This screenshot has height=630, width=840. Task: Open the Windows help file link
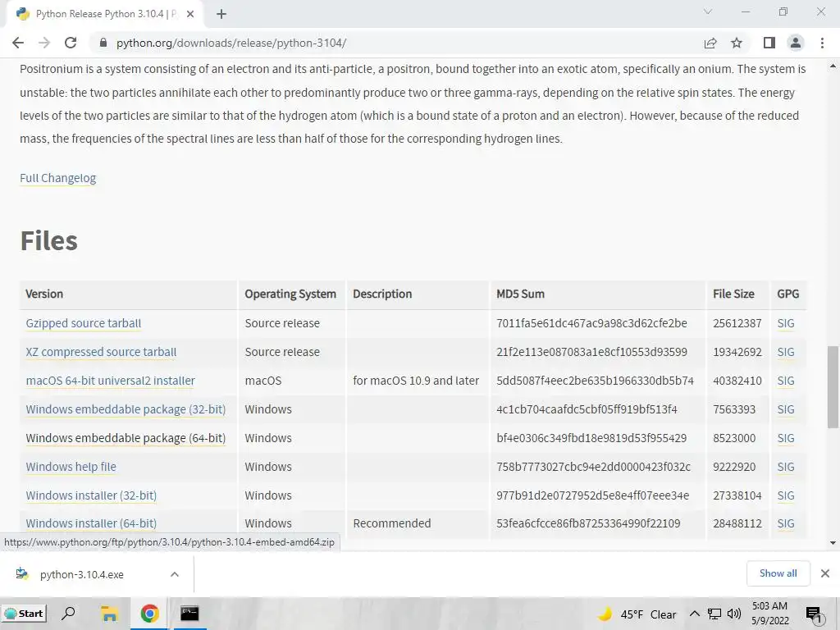tap(71, 467)
